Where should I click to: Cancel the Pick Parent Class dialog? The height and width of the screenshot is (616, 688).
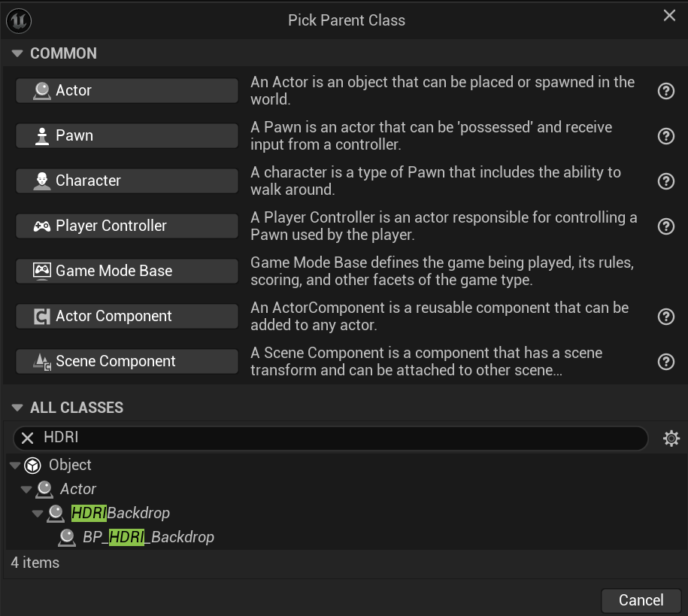coord(641,600)
